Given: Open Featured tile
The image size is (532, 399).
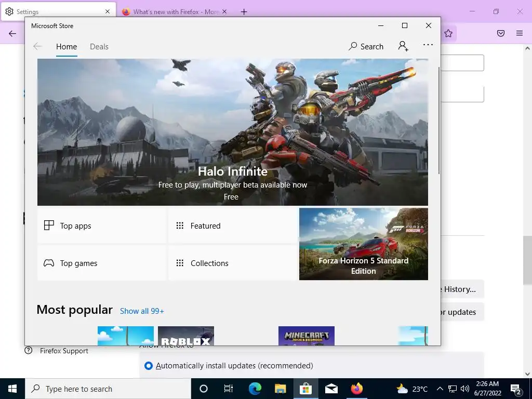Looking at the screenshot, I should pyautogui.click(x=232, y=225).
